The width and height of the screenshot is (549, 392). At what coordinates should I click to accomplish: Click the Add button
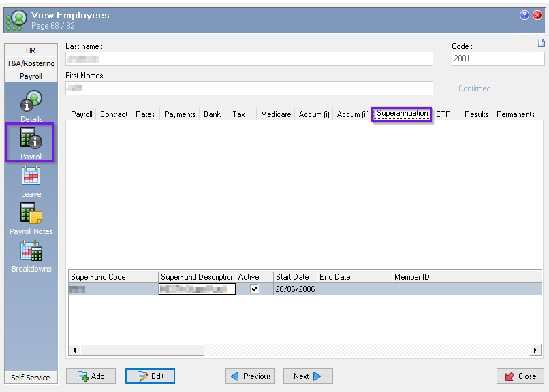(x=91, y=376)
